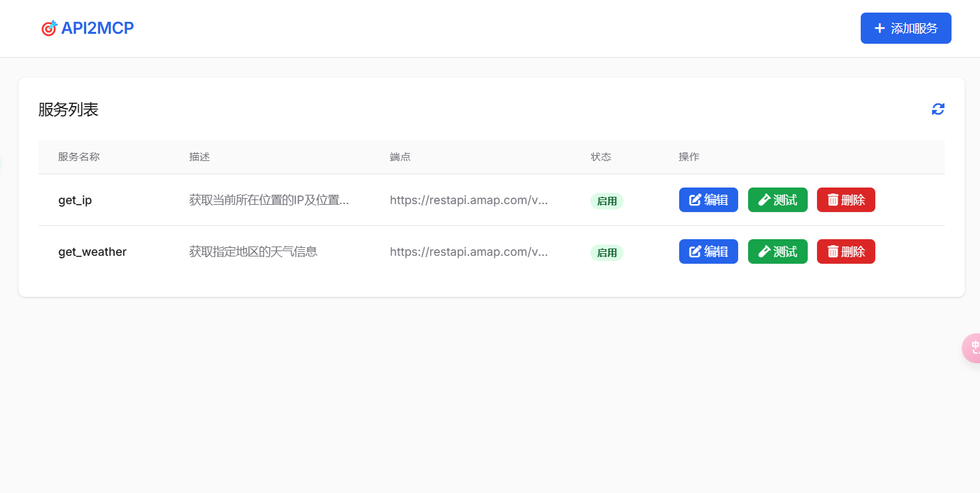
Task: Toggle the 启用 status badge for get_weather
Action: 606,252
